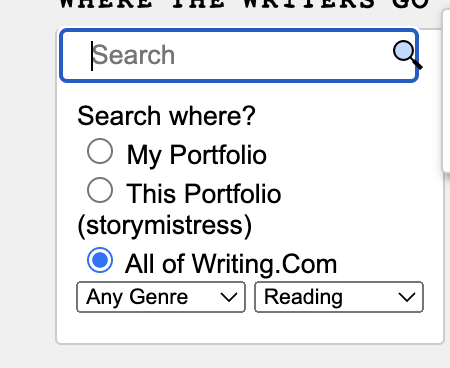
Task: Click empty area right of My Portfolio
Action: 353,155
